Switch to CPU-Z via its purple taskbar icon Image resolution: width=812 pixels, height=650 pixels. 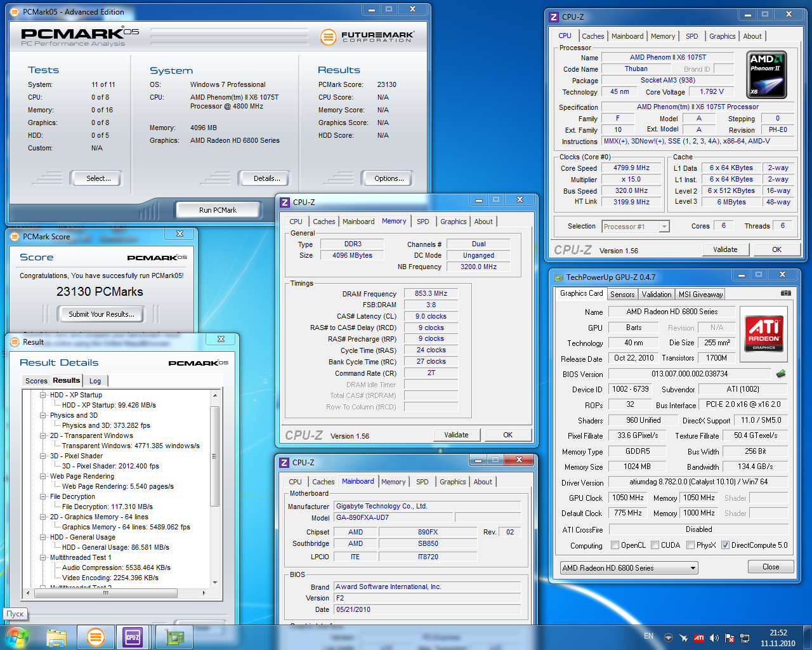[x=133, y=637]
